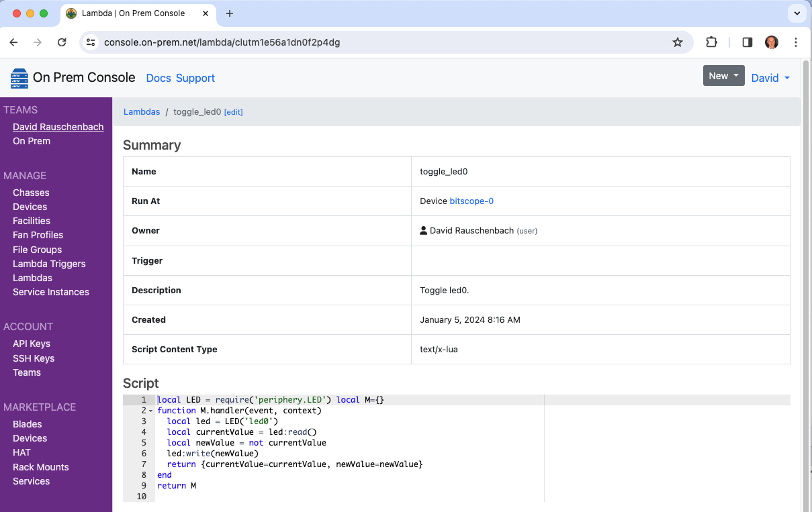Open the Support link in the header
812x512 pixels.
click(195, 78)
